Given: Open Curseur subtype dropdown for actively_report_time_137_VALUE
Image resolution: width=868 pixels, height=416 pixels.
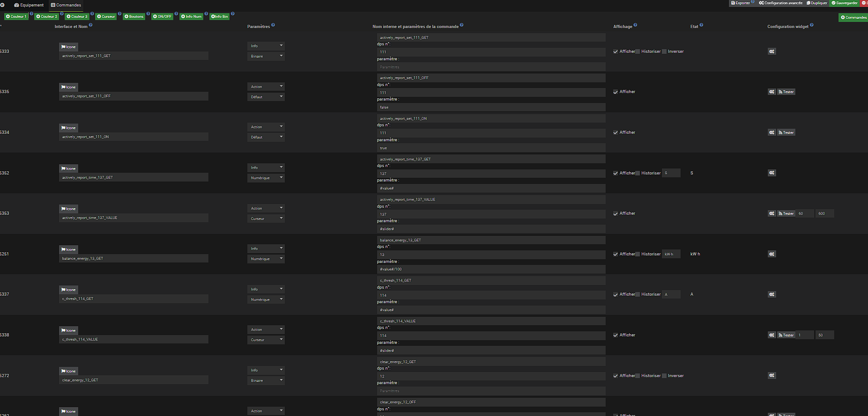Looking at the screenshot, I should click(266, 219).
